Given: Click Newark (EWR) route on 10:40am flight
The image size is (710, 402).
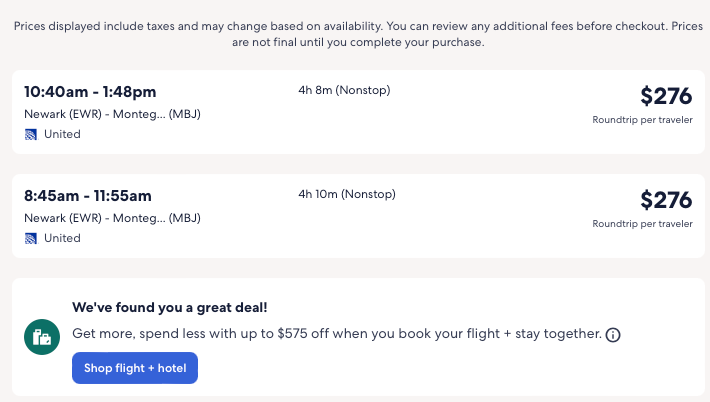Looking at the screenshot, I should pos(112,114).
